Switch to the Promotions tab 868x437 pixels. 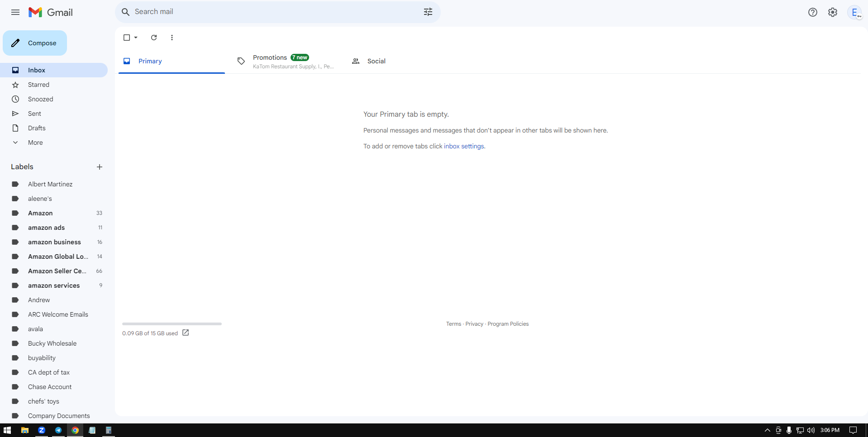(286, 61)
